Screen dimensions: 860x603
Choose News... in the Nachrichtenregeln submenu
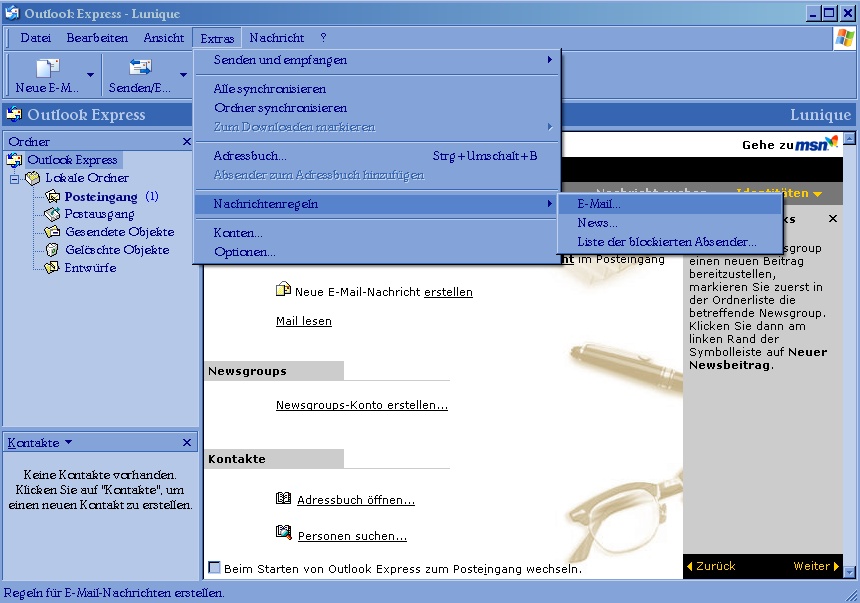click(x=670, y=223)
